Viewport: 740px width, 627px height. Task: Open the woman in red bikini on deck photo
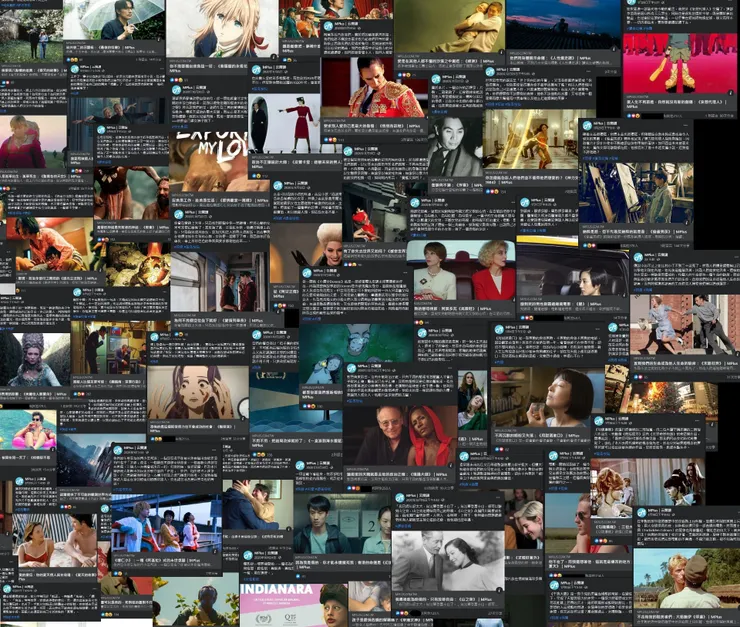[x=55, y=540]
